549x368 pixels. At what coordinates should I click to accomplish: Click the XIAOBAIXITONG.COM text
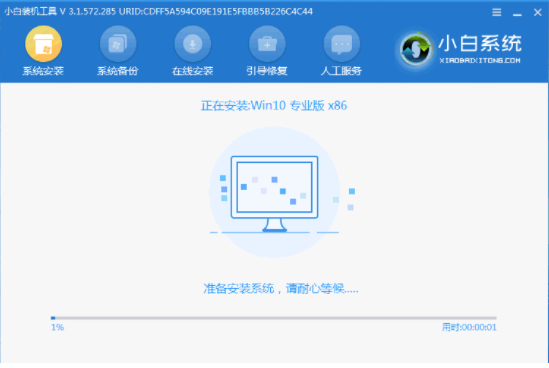[x=480, y=61]
